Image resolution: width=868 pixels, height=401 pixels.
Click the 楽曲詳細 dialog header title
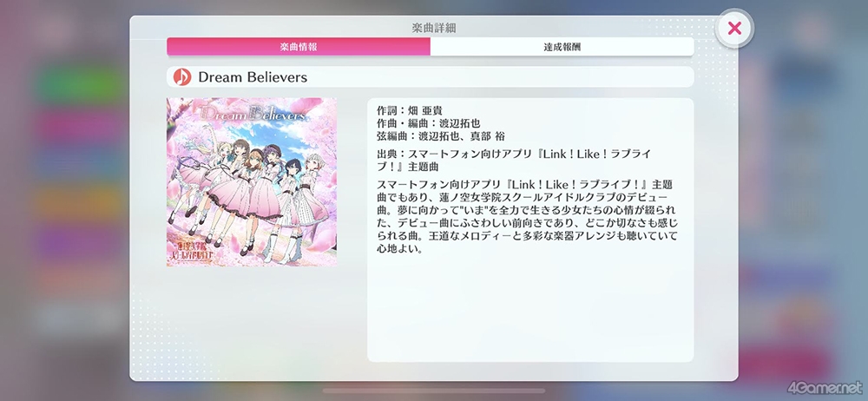click(x=434, y=28)
